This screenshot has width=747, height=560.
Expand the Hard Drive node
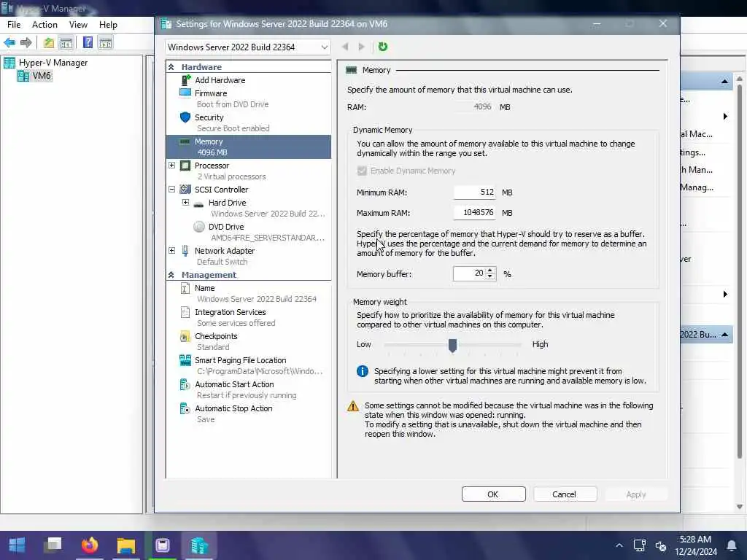(186, 203)
